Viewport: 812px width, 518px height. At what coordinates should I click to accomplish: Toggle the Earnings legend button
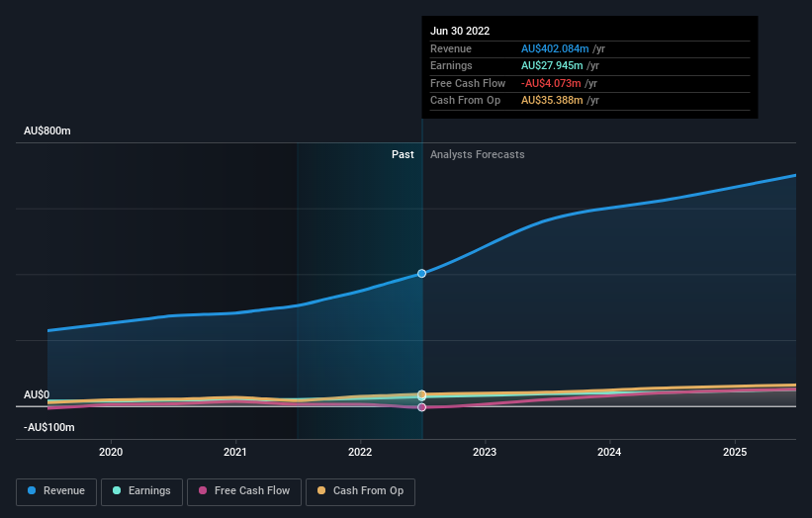[x=141, y=491]
